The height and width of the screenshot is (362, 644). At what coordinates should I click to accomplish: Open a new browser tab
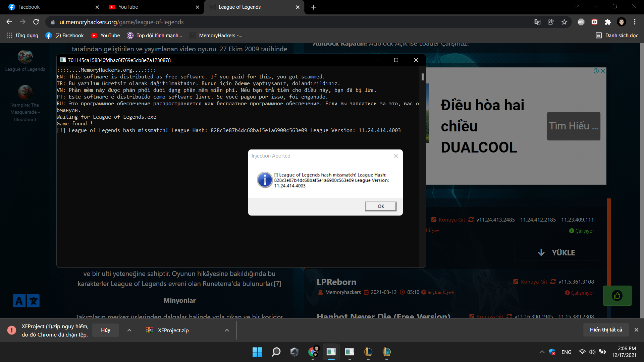coord(314,7)
